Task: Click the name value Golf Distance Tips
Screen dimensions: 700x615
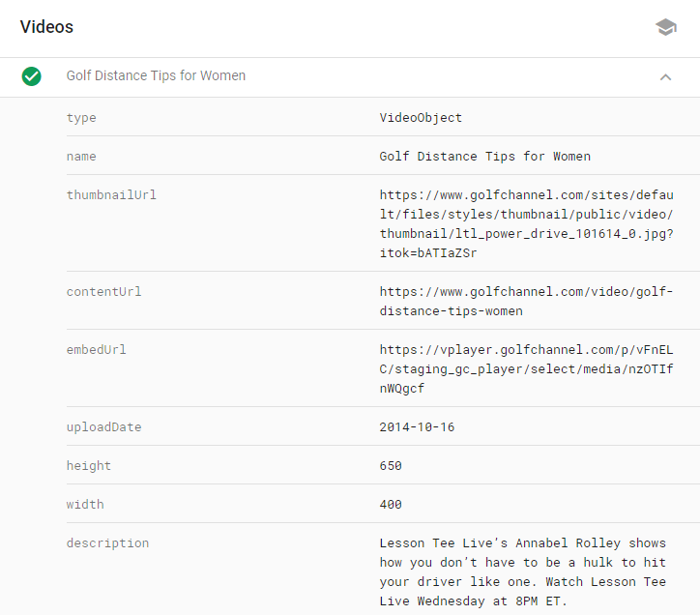Action: coord(484,156)
